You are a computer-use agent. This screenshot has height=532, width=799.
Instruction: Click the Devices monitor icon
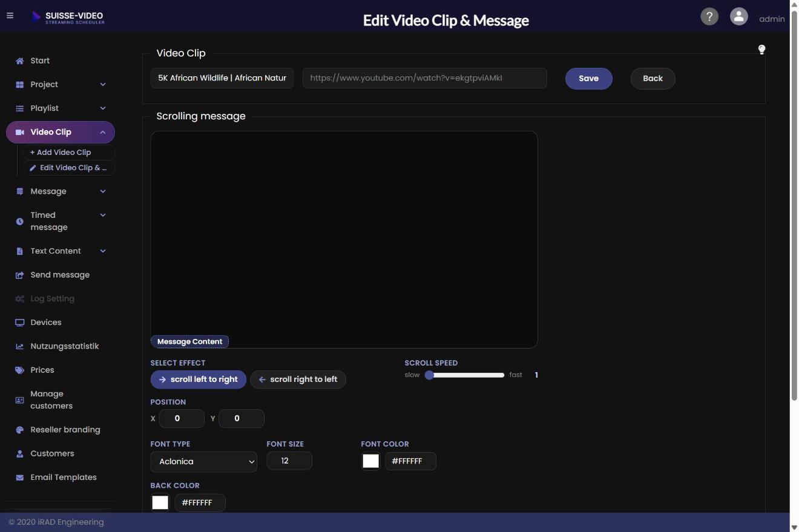(19, 323)
